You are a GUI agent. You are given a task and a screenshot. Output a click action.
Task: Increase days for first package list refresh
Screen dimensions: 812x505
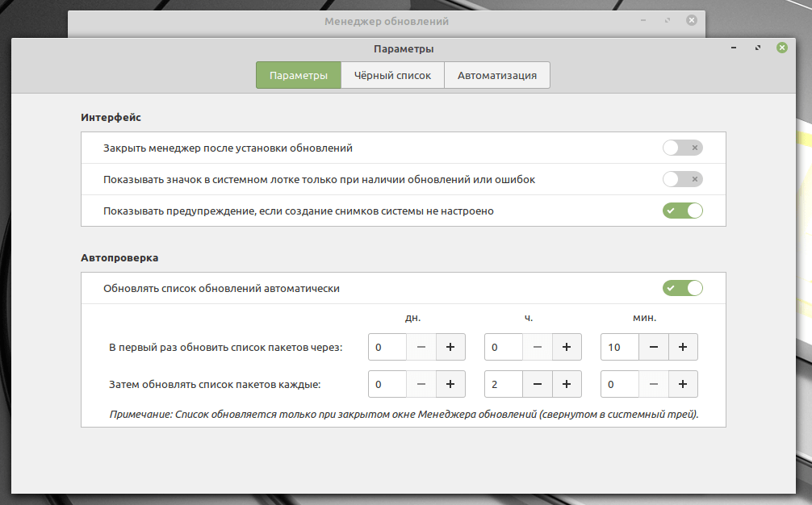pyautogui.click(x=450, y=347)
